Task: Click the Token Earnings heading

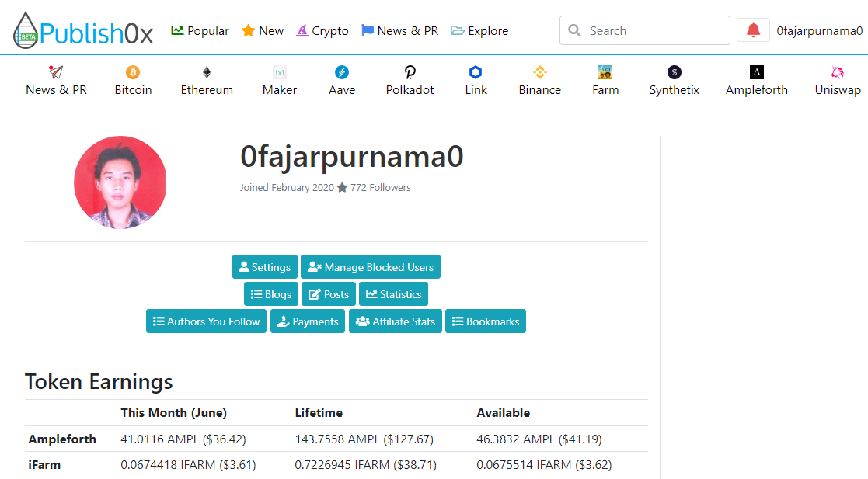Action: pos(99,382)
